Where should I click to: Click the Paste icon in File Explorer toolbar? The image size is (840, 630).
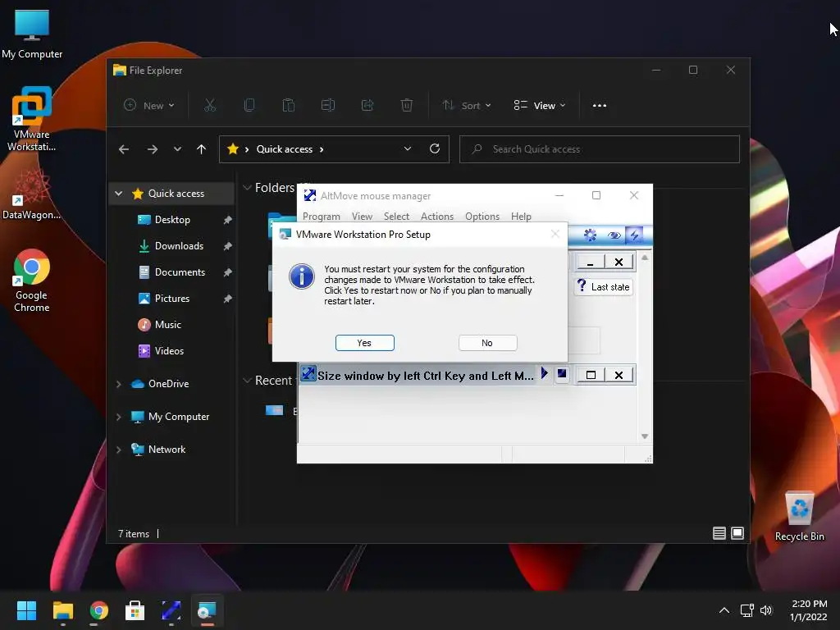(288, 106)
